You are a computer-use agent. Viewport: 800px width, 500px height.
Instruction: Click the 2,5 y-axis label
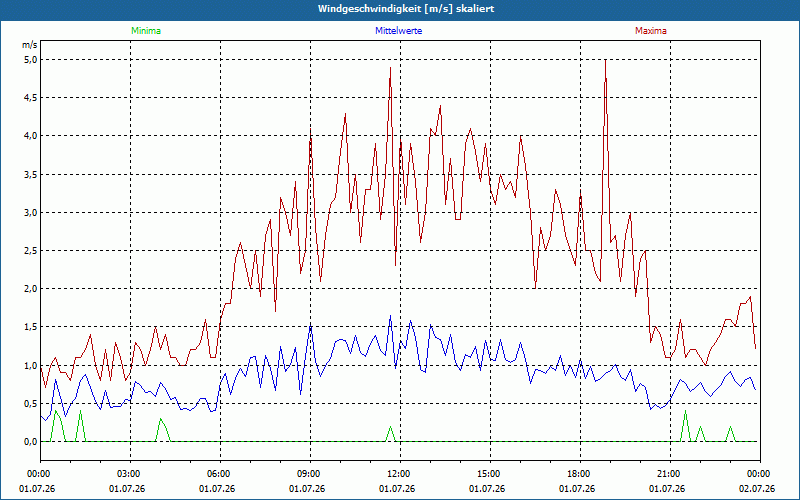30,251
